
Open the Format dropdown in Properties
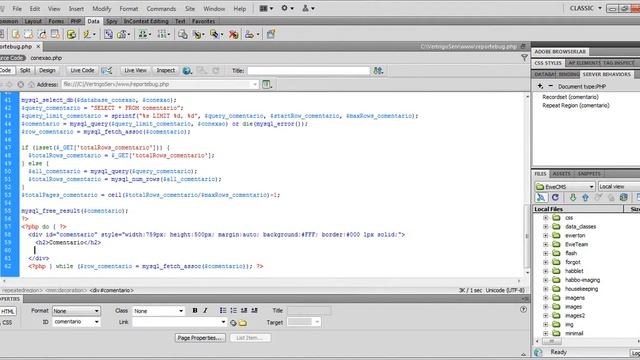[76, 311]
